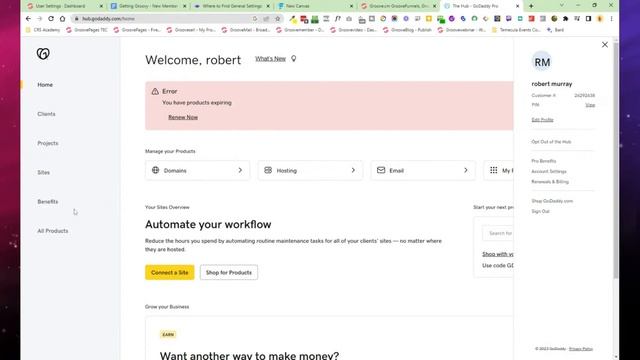Open the Hosting product card
This screenshot has height=360, width=640.
310,170
